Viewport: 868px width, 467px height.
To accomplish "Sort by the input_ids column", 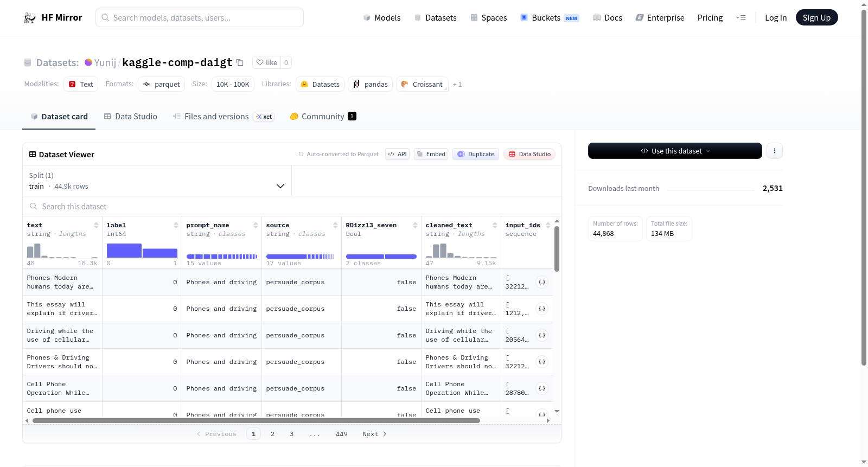I will [548, 225].
